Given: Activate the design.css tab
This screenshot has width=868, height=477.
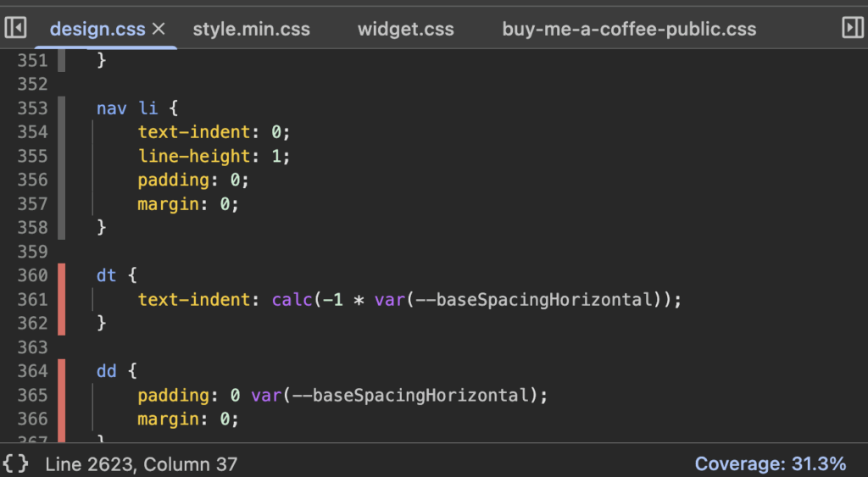Looking at the screenshot, I should 97,29.
